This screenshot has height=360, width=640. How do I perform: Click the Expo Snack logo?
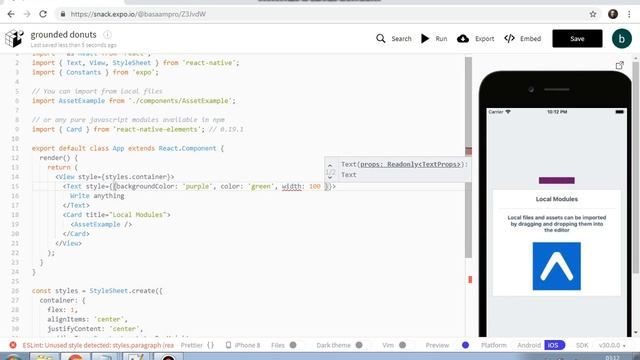(x=14, y=38)
